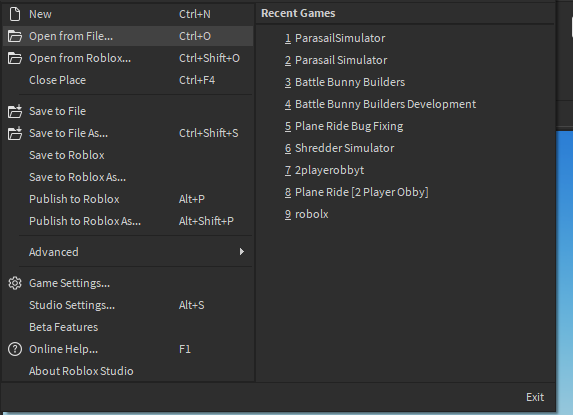Viewport: 573px width, 415px height.
Task: Click the Alt+S shortcut text
Action: point(191,305)
